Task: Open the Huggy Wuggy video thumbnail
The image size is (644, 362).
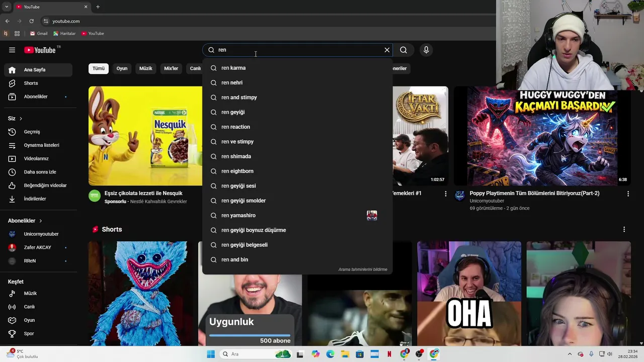Action: [542, 136]
